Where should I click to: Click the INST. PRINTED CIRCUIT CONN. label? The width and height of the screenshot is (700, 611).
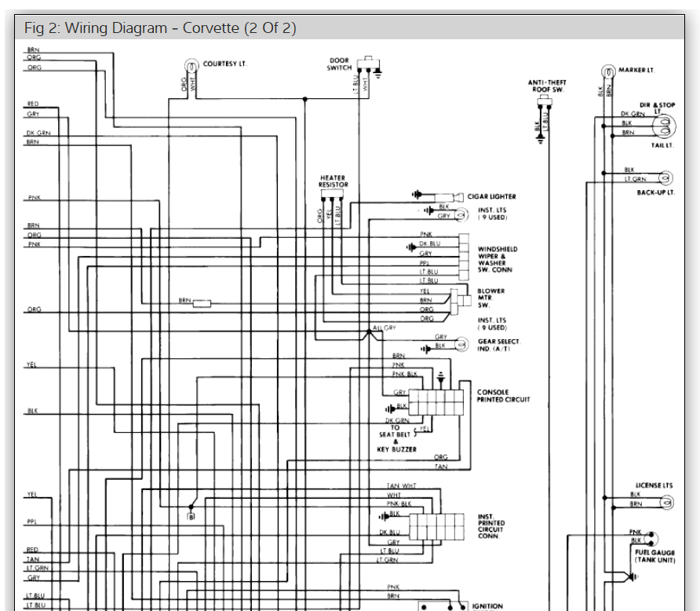[x=491, y=526]
